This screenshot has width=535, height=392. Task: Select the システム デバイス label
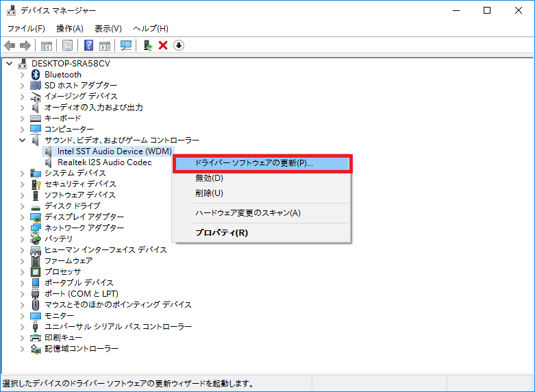pyautogui.click(x=75, y=173)
